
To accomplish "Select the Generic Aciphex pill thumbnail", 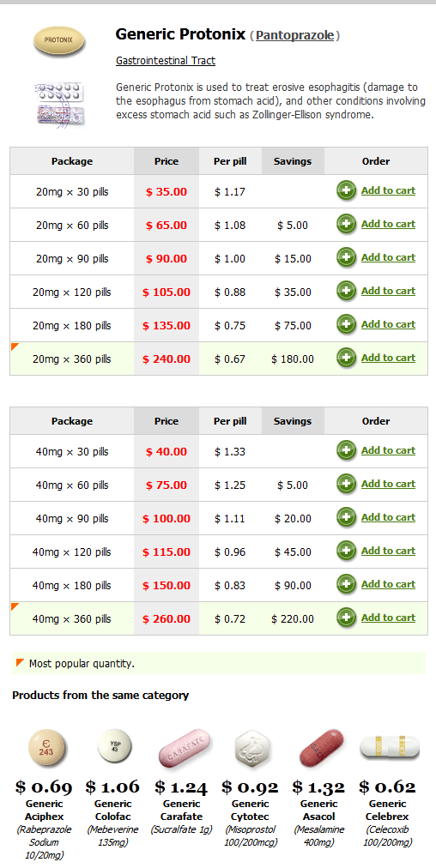I will pyautogui.click(x=48, y=749).
